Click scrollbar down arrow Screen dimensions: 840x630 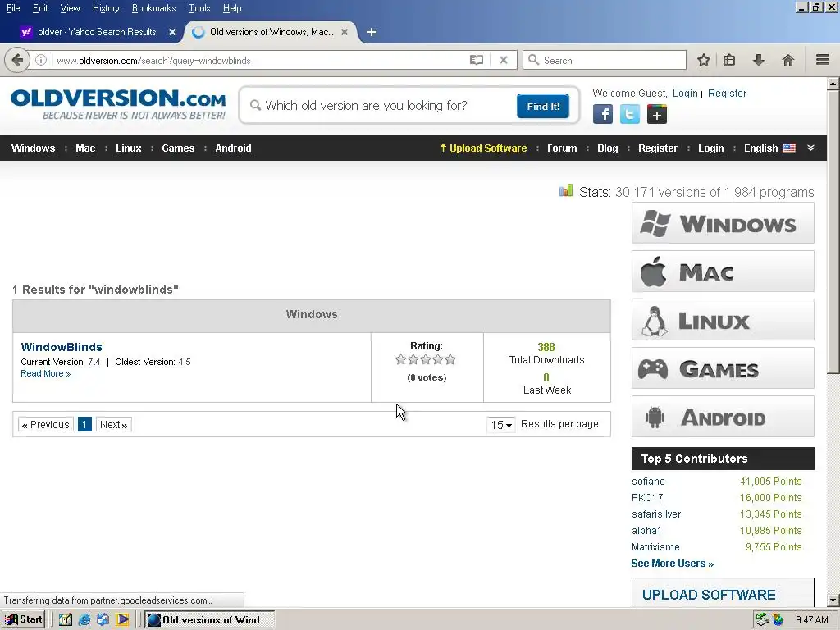point(833,600)
